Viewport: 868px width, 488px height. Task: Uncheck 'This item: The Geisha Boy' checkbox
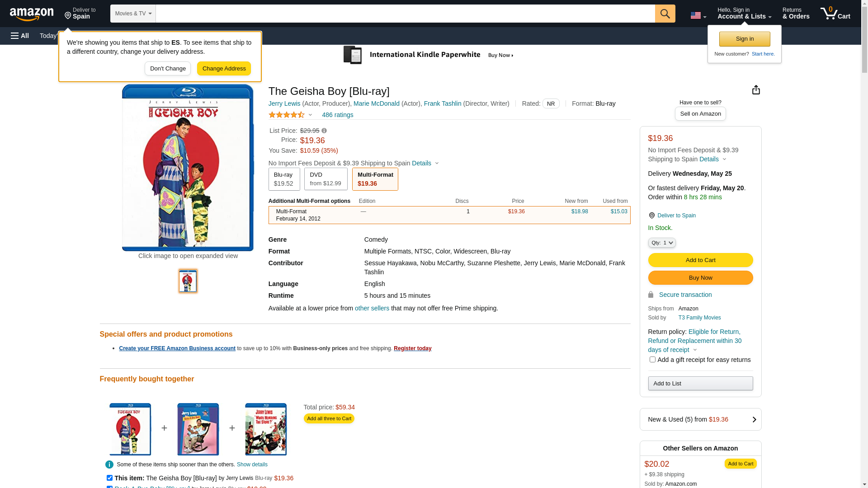(x=109, y=478)
